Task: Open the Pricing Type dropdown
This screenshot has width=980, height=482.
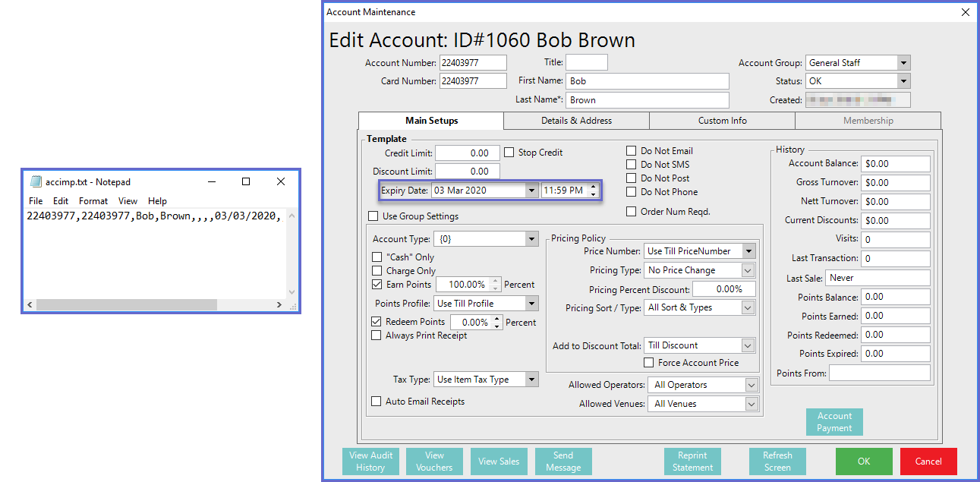Action: (x=747, y=270)
